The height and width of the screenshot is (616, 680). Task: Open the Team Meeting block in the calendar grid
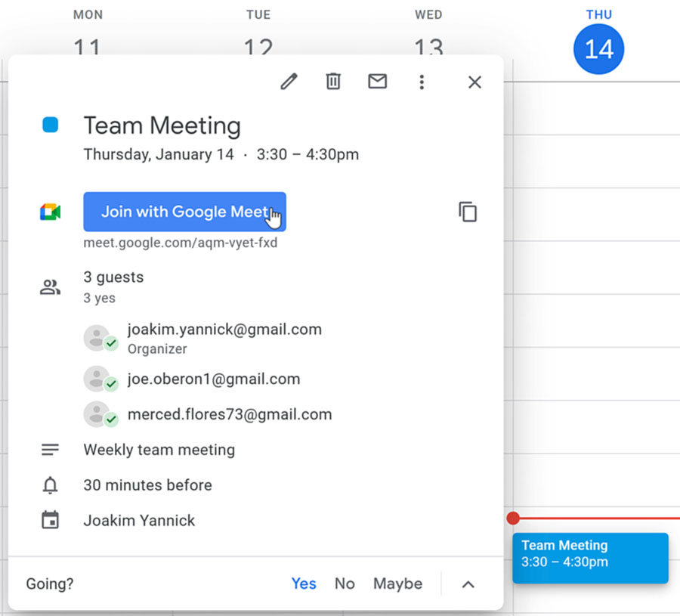(590, 558)
